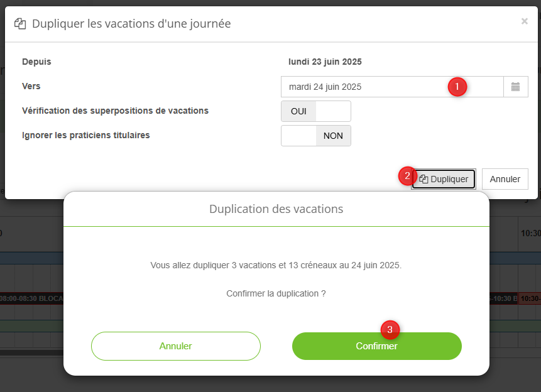Select the 08:00-08:30 BLOCA slot in the schedule
The width and height of the screenshot is (541, 392).
[x=31, y=298]
